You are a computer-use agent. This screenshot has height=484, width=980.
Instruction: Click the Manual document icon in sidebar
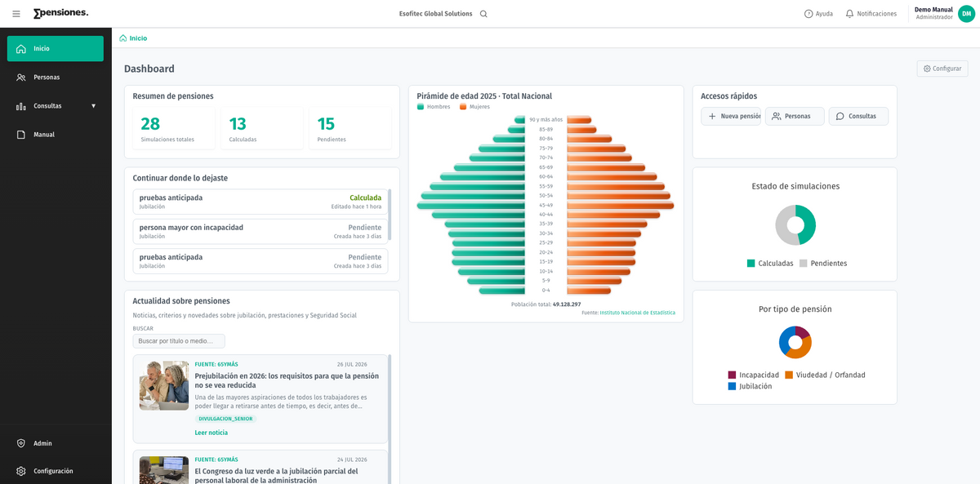pos(21,135)
